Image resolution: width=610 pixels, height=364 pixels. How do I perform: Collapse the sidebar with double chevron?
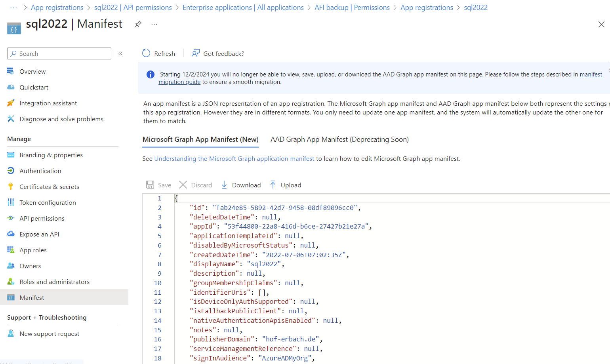point(120,53)
